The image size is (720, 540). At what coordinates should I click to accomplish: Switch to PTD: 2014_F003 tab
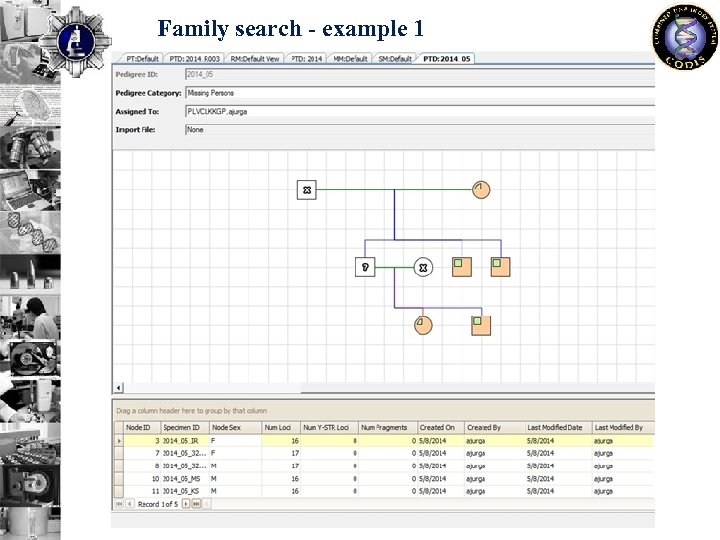pos(194,59)
